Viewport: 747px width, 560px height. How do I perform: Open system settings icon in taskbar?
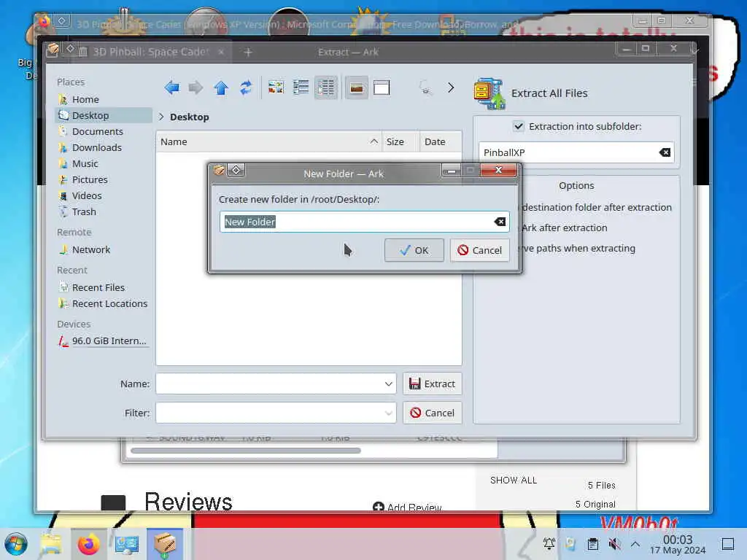(127, 544)
